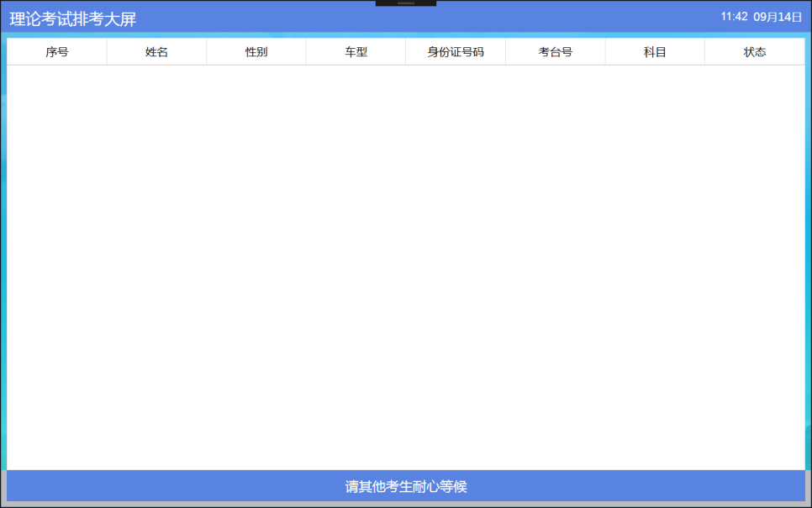Click the gray strip beneath the footer banner
This screenshot has width=812, height=508.
[x=406, y=505]
